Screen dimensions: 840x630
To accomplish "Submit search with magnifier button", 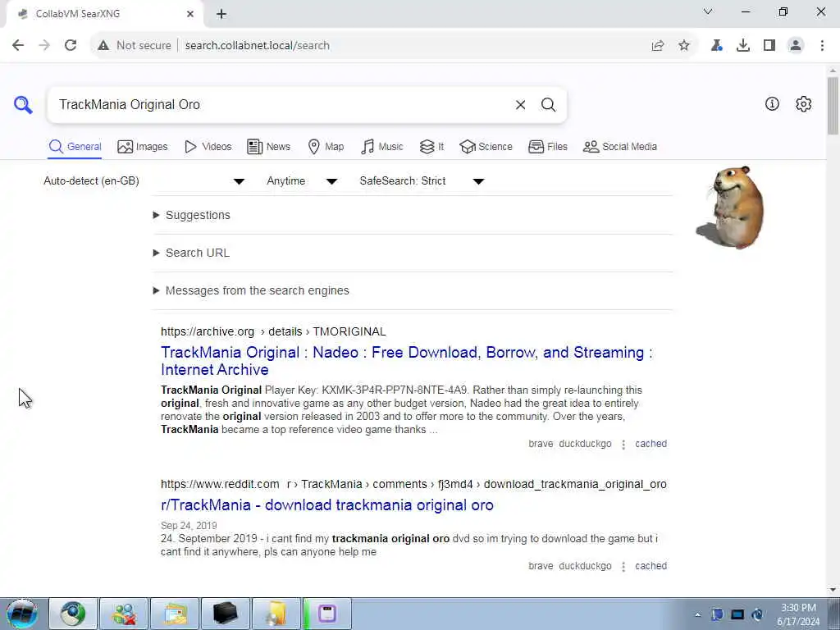I will [548, 105].
